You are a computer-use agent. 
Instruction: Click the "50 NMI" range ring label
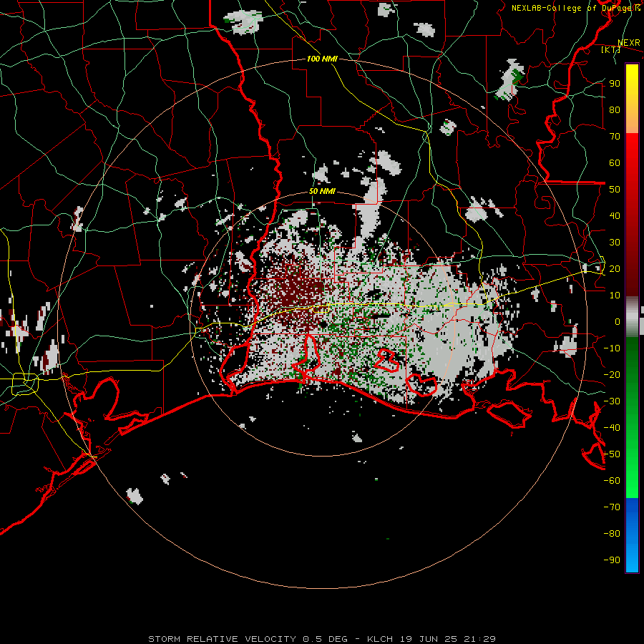tap(322, 191)
